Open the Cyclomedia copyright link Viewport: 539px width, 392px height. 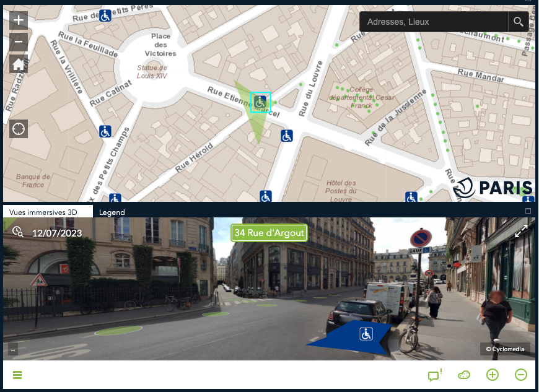pos(505,349)
